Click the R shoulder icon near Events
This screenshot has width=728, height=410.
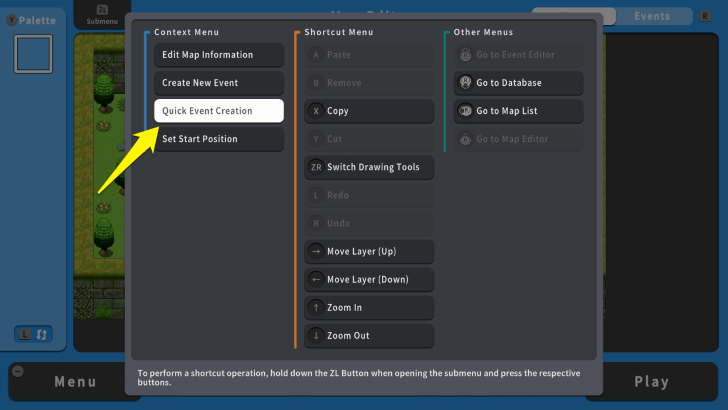pyautogui.click(x=705, y=16)
